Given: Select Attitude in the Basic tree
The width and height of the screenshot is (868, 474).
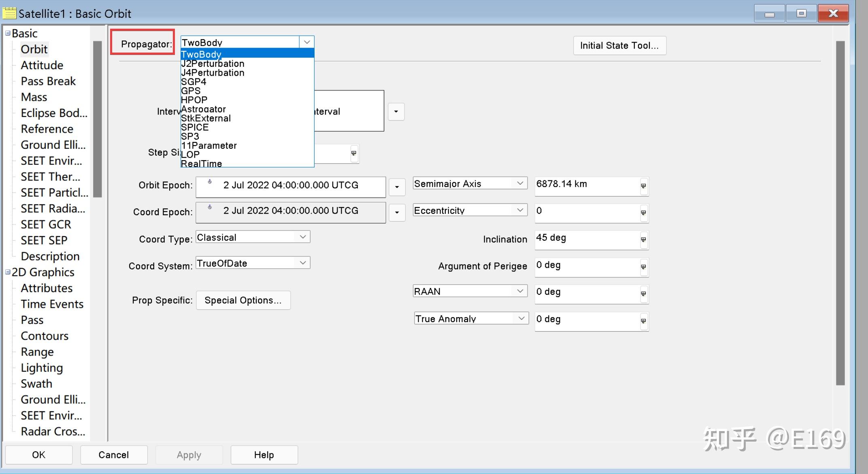Looking at the screenshot, I should (42, 65).
